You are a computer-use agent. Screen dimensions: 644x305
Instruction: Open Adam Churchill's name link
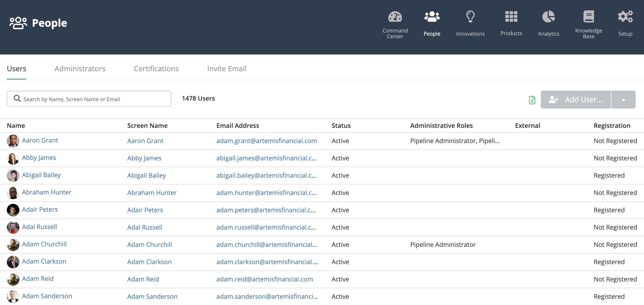point(44,244)
